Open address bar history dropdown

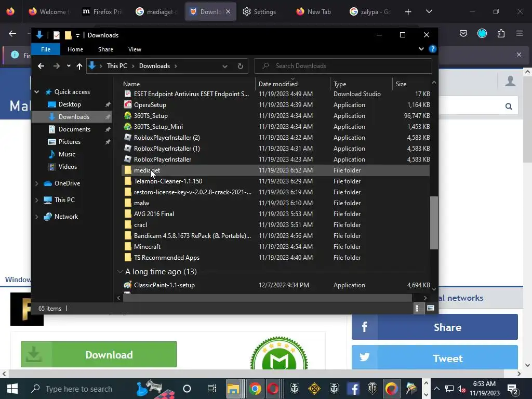[224, 66]
